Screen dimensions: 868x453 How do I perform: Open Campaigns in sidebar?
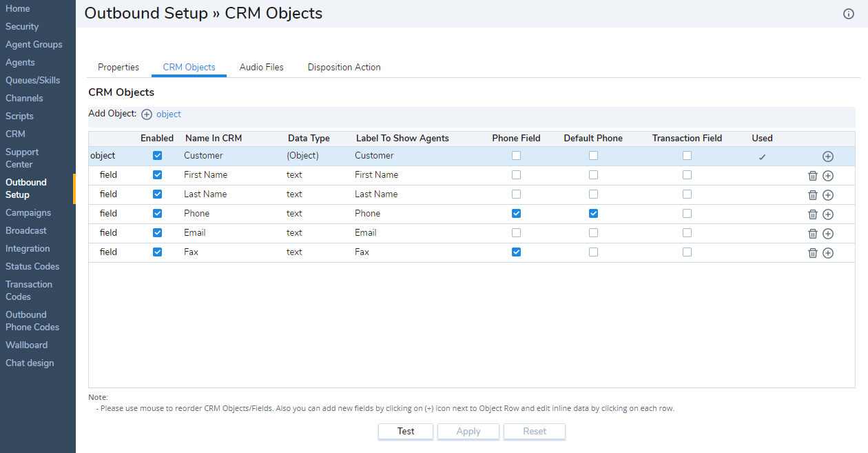point(28,212)
